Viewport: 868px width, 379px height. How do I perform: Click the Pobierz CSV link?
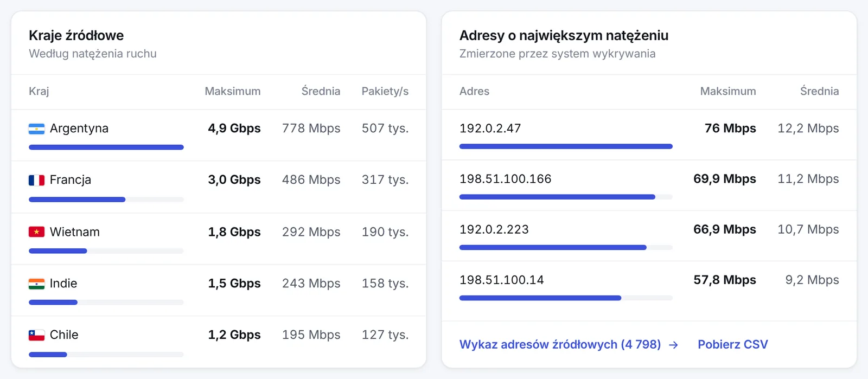[x=732, y=344]
